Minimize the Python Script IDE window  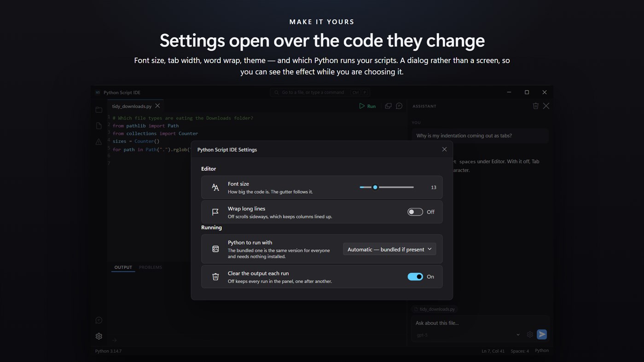pyautogui.click(x=509, y=92)
